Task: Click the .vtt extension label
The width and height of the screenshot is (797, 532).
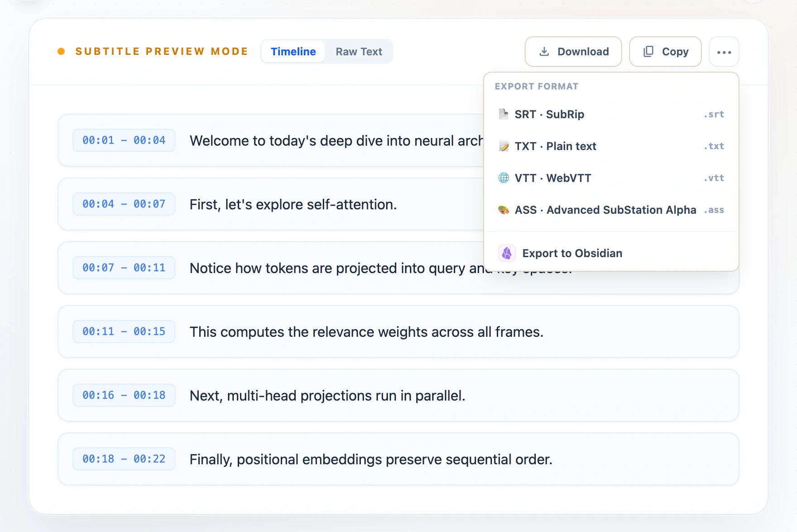Action: pos(714,178)
